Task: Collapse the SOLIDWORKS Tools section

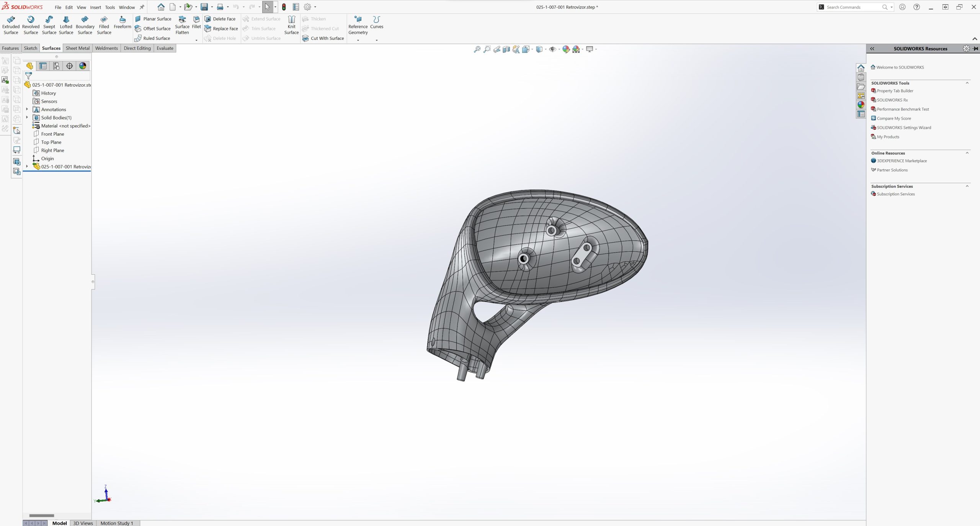Action: click(967, 83)
